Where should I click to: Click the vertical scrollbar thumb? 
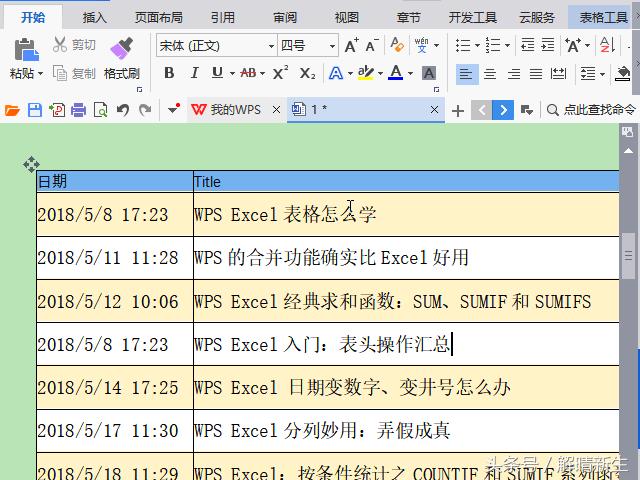click(629, 256)
